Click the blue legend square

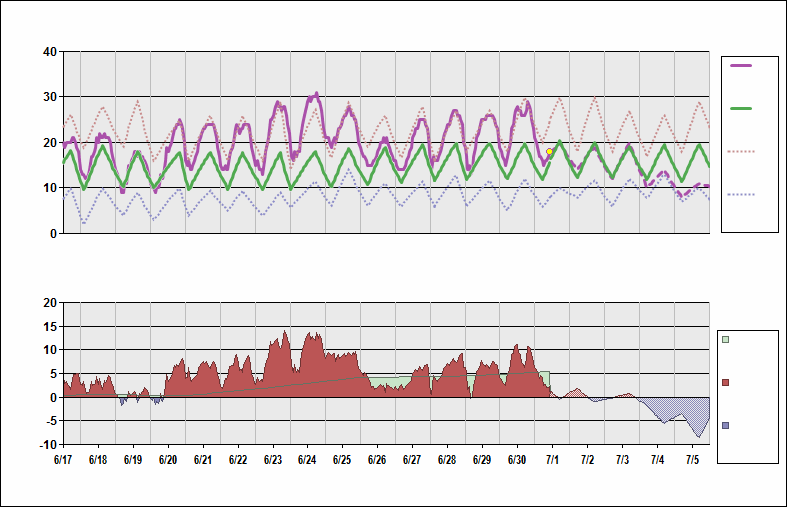[726, 426]
